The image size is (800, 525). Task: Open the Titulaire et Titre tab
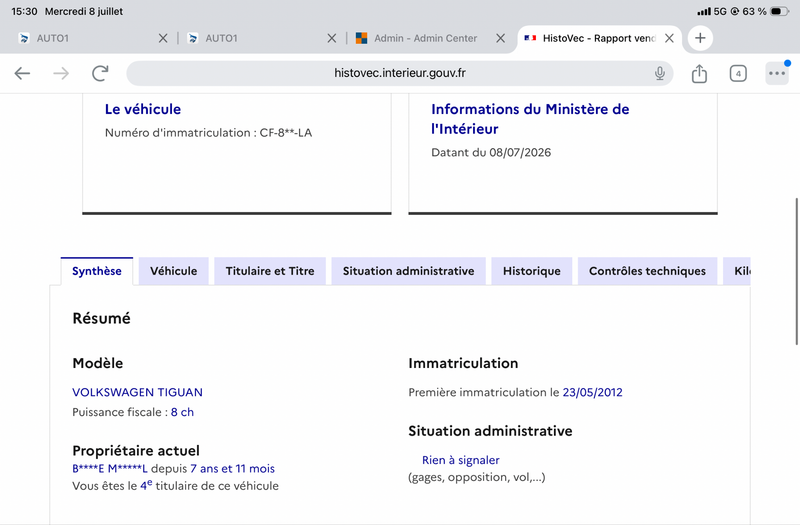coord(270,271)
